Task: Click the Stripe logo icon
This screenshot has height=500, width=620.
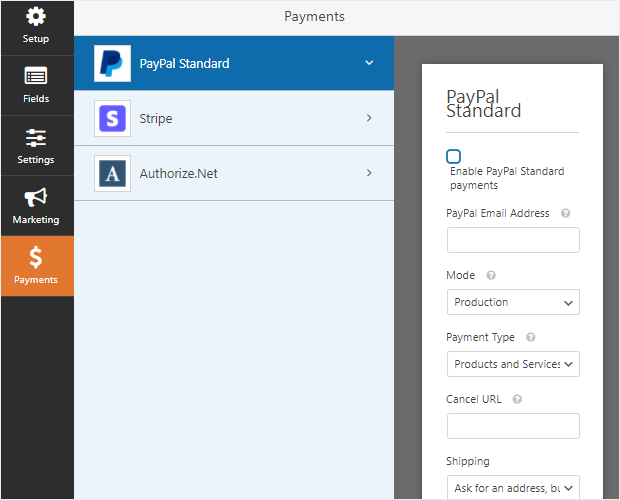Action: 112,118
